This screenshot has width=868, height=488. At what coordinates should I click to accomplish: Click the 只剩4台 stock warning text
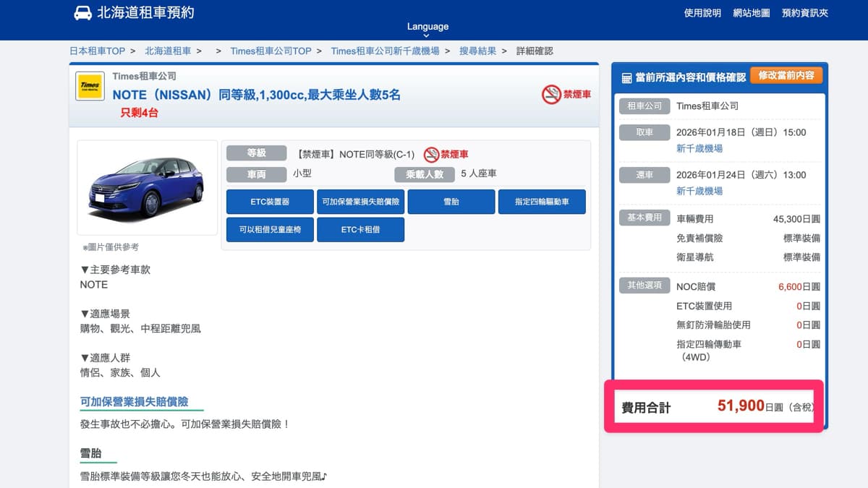(139, 113)
